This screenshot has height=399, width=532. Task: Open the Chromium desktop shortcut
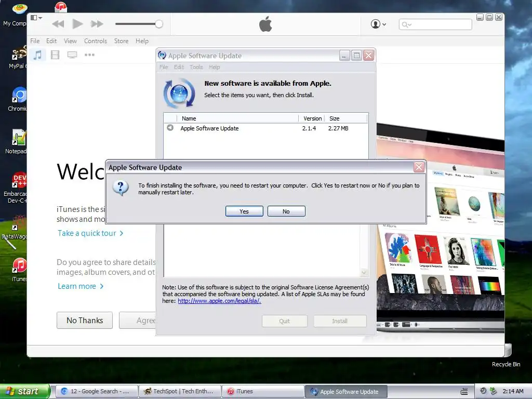pos(18,100)
